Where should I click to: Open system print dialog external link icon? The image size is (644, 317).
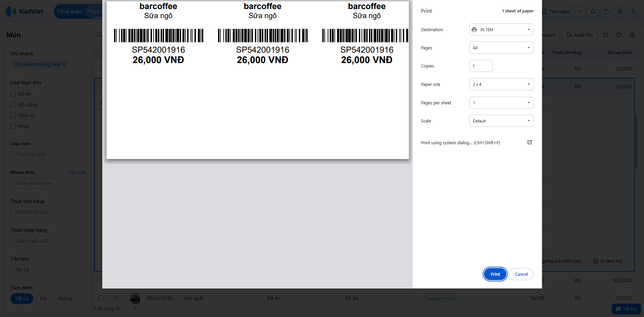coord(530,142)
